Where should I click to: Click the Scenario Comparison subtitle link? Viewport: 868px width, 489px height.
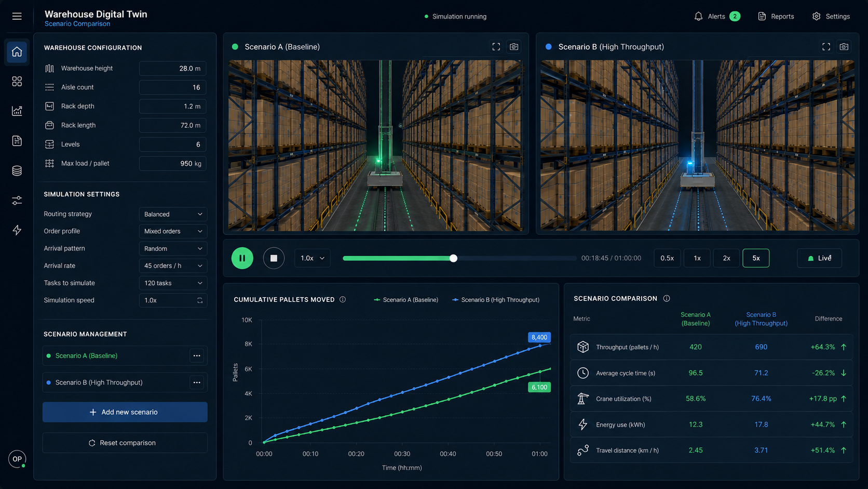click(x=77, y=24)
